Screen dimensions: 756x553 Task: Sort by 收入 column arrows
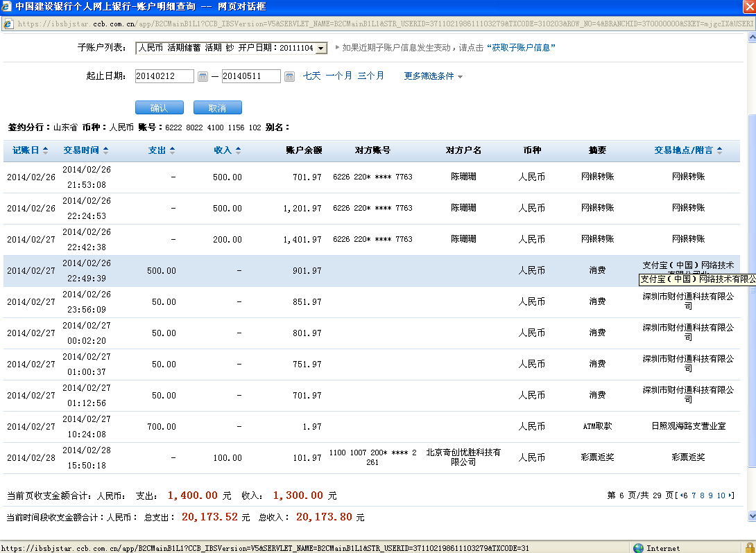238,150
